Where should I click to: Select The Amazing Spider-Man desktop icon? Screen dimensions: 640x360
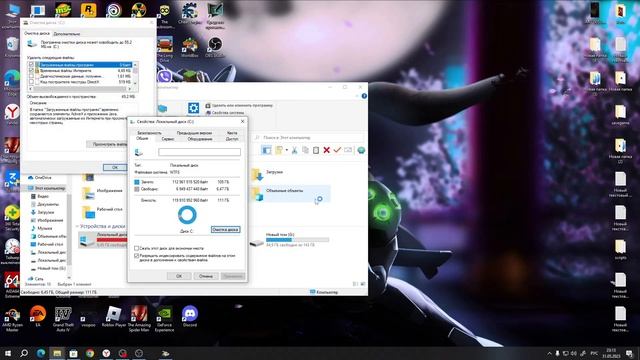[139, 319]
